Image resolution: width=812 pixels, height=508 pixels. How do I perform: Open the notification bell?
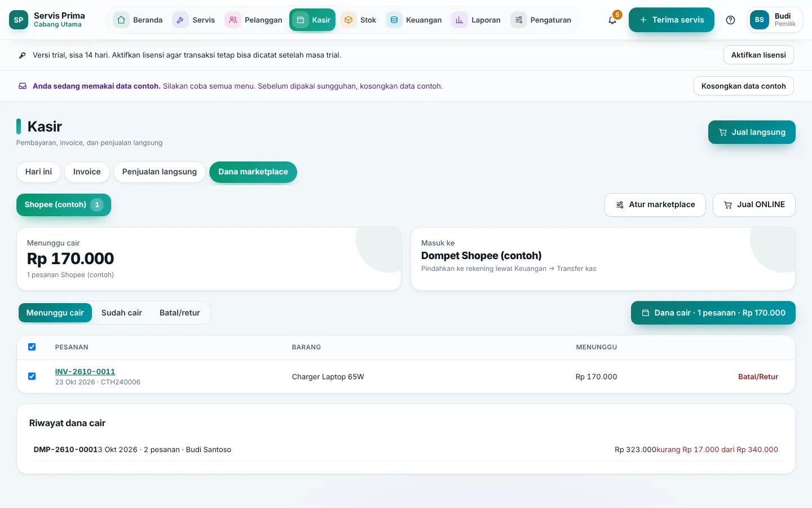612,20
